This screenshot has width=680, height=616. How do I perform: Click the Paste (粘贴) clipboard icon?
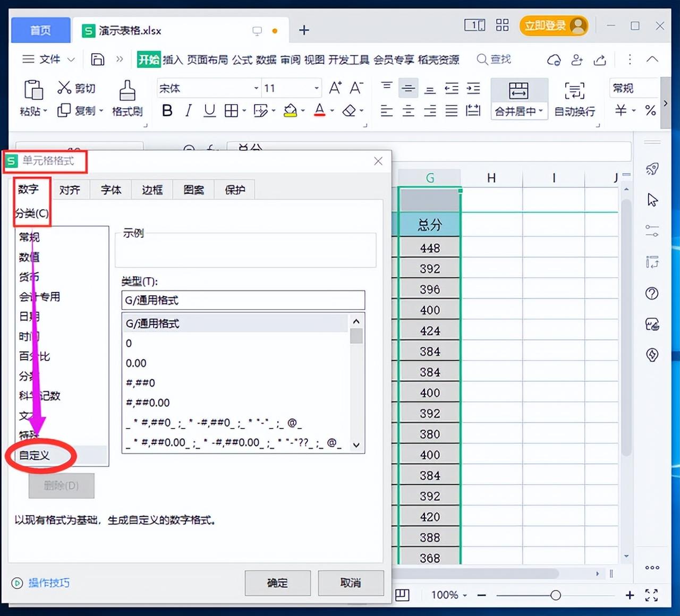[x=33, y=90]
